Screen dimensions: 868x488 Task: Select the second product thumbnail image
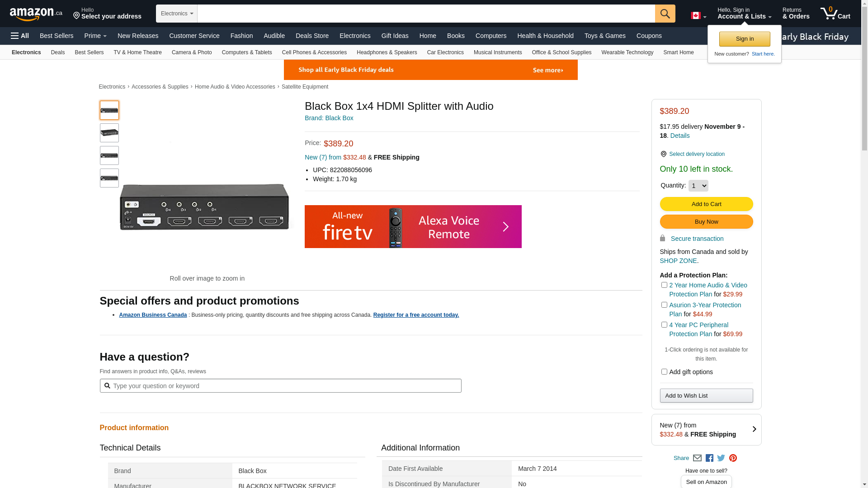[x=109, y=133]
